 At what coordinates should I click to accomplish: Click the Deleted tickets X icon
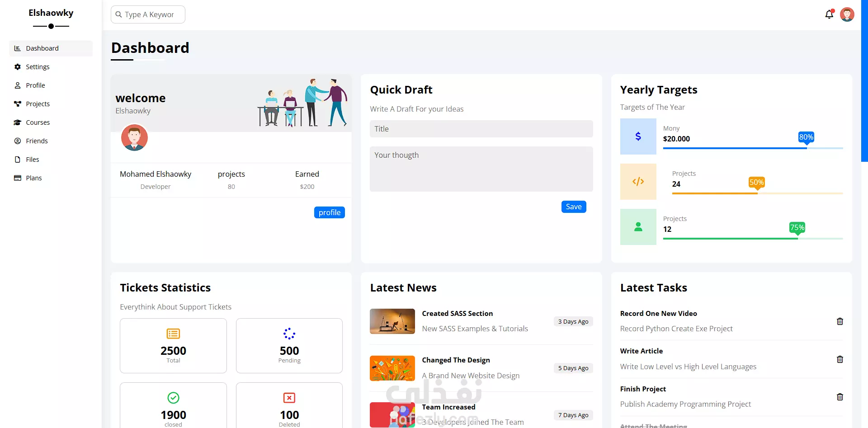click(289, 398)
